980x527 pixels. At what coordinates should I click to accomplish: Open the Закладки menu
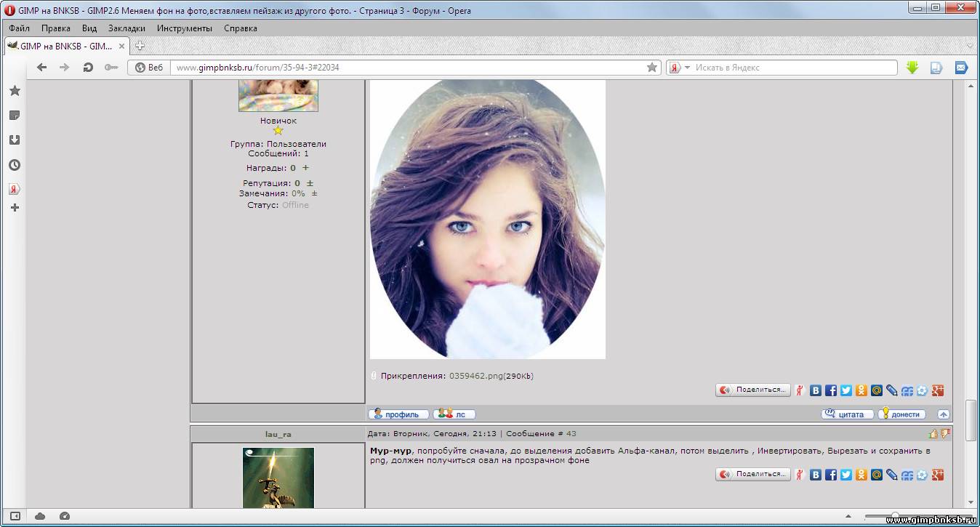click(x=126, y=28)
